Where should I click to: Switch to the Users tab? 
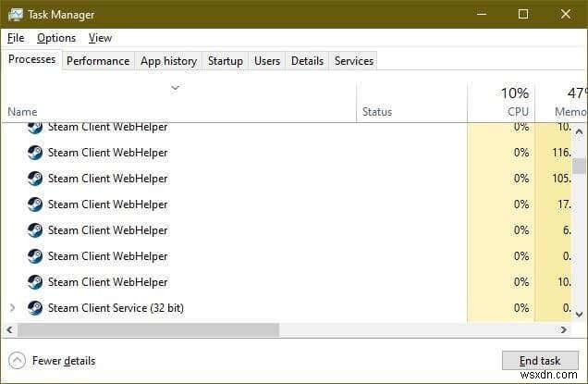click(x=267, y=61)
